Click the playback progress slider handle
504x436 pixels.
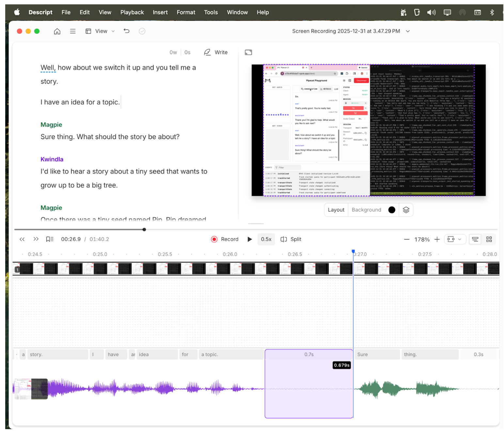(144, 229)
